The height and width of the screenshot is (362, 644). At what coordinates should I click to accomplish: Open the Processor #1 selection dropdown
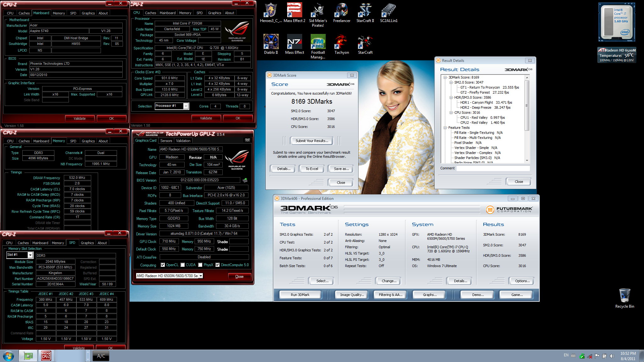click(x=186, y=106)
